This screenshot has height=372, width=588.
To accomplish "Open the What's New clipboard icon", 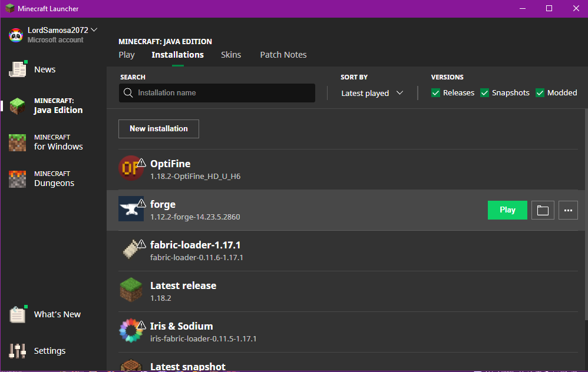I will pos(18,314).
